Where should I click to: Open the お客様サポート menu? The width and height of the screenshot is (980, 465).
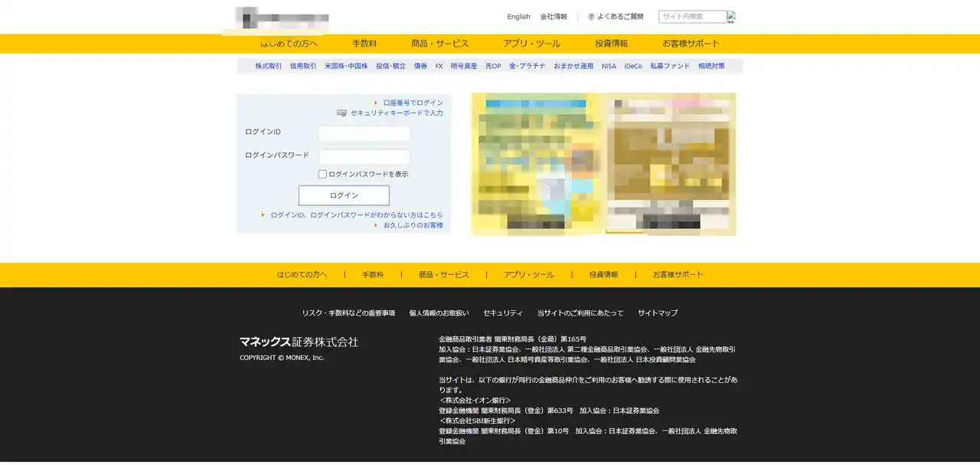point(690,43)
